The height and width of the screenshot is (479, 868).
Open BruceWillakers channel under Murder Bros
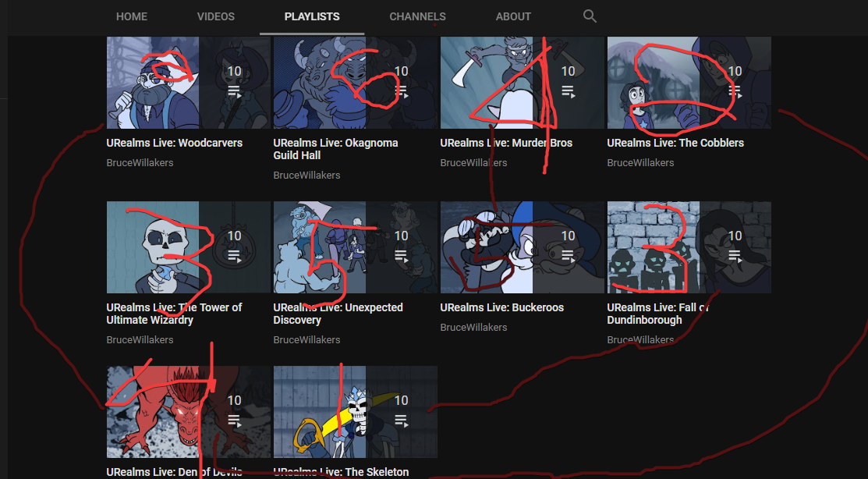point(474,163)
